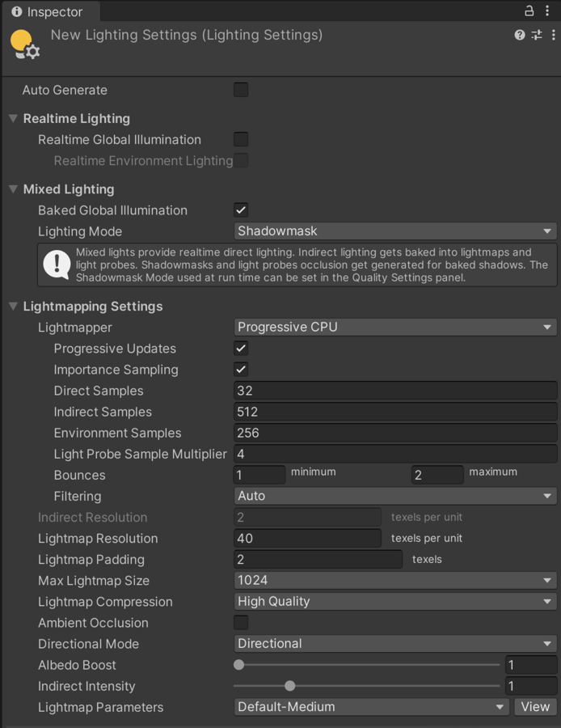
Task: Switch to the Inspector tab
Action: 50,11
